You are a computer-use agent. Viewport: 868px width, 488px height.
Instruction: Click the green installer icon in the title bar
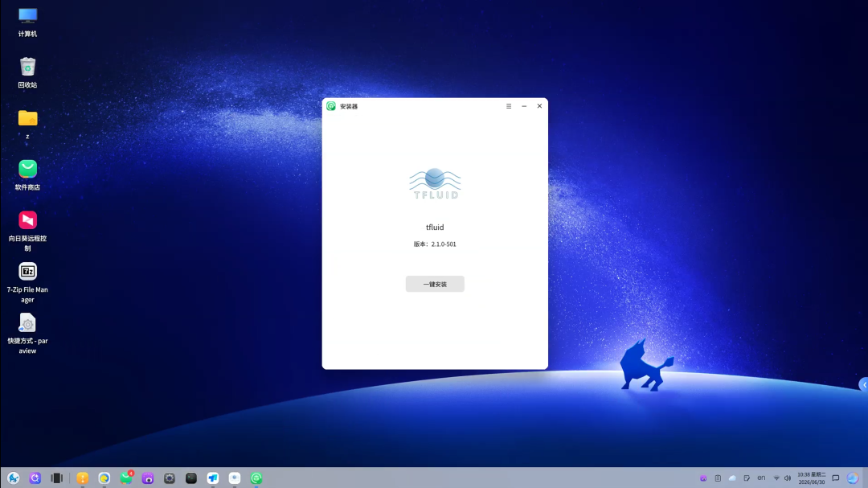[331, 106]
